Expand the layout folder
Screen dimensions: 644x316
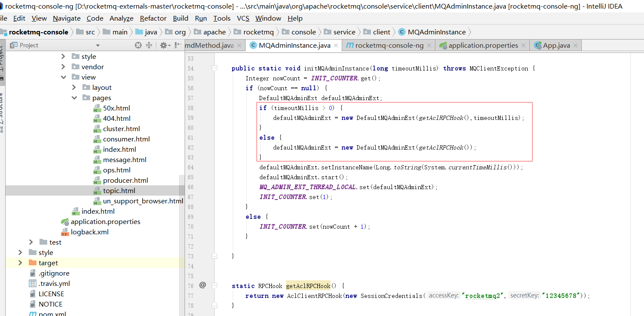pos(74,87)
